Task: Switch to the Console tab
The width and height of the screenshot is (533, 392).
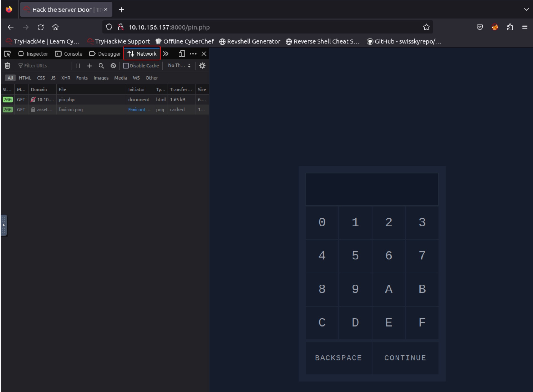Action: [x=69, y=54]
